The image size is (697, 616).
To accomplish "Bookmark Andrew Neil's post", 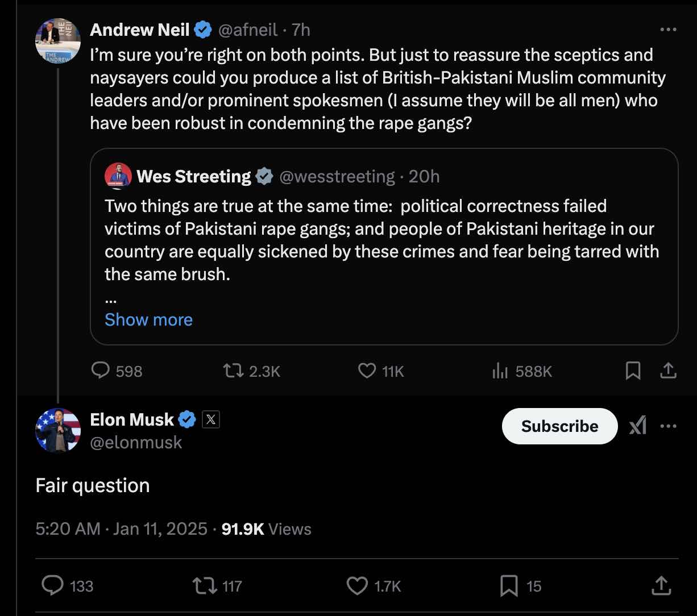I will [633, 371].
